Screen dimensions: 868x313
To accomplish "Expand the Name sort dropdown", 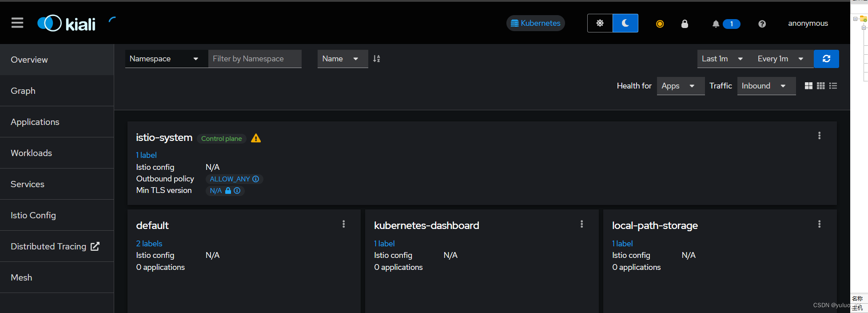I will pyautogui.click(x=342, y=59).
